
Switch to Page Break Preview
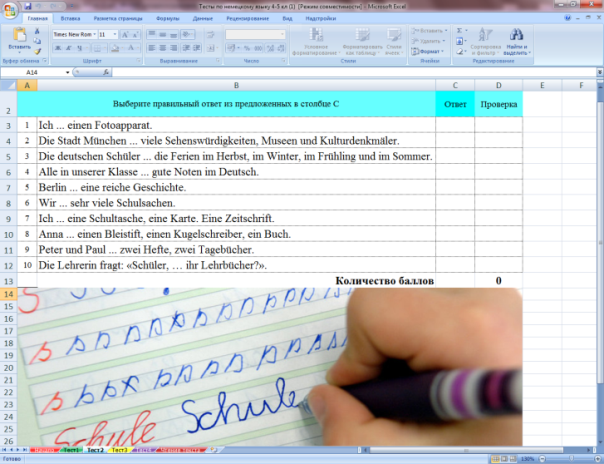coord(513,459)
